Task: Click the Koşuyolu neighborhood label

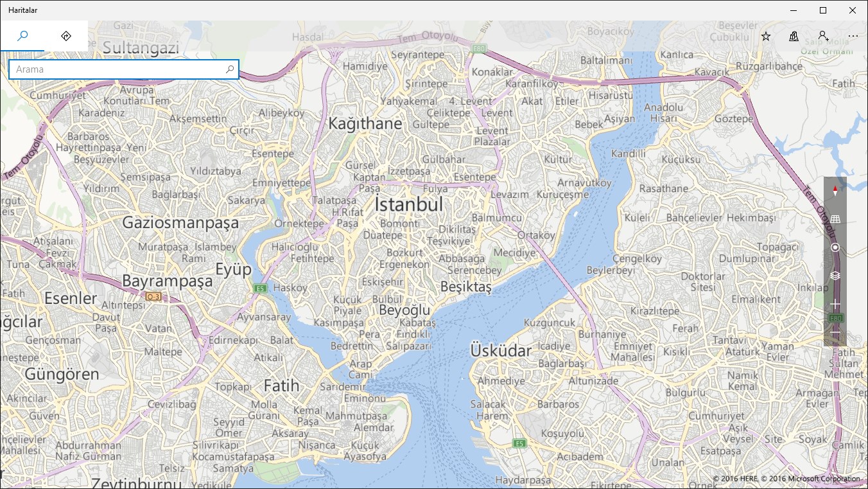Action: tap(562, 434)
